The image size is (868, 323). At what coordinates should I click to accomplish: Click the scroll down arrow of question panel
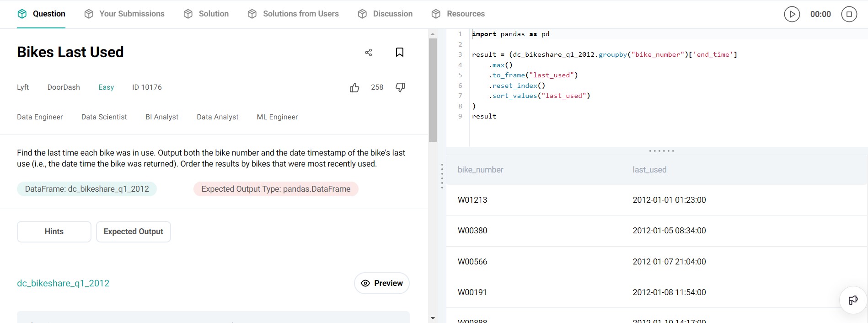(x=433, y=318)
